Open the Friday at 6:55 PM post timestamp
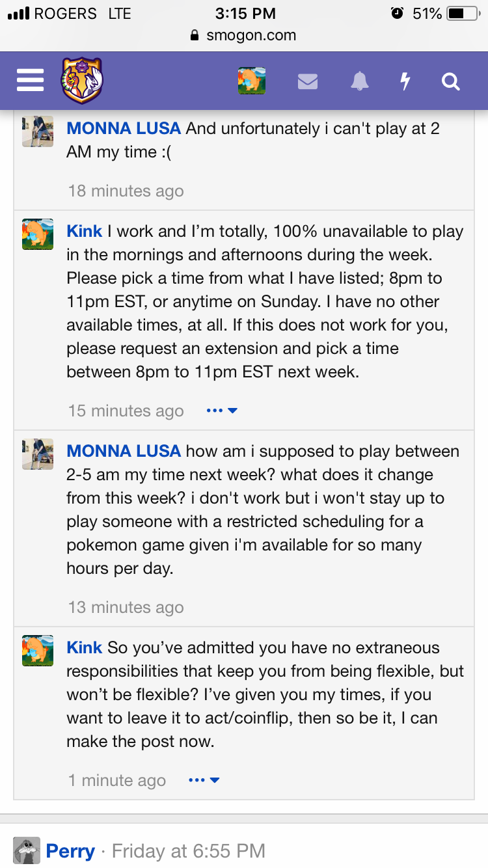Viewport: 488px width, 868px height. [189, 850]
